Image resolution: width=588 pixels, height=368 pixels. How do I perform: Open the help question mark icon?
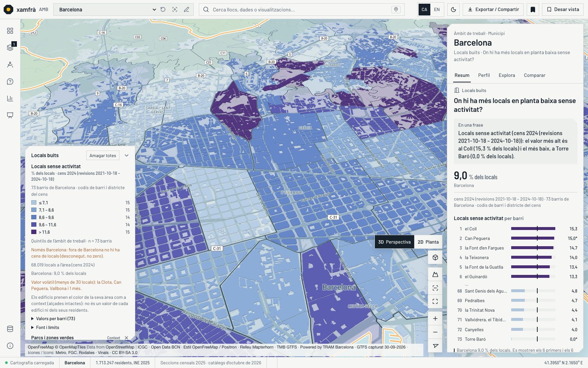[x=10, y=82]
